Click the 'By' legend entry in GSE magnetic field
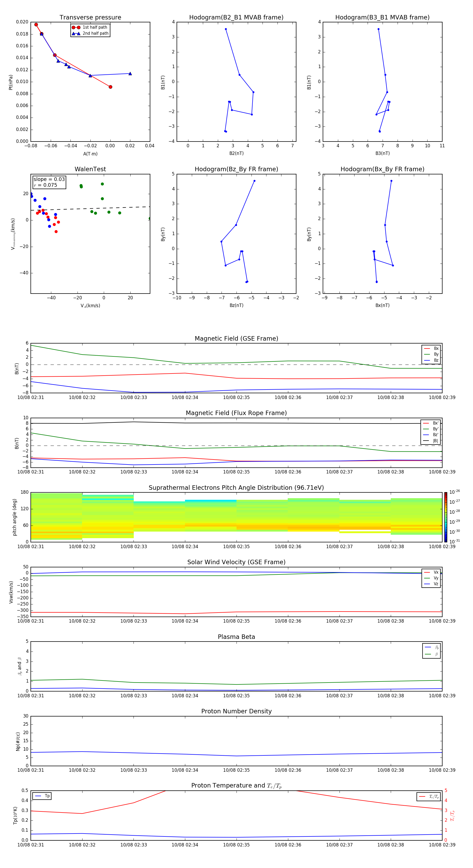The height and width of the screenshot is (868, 473). (431, 354)
